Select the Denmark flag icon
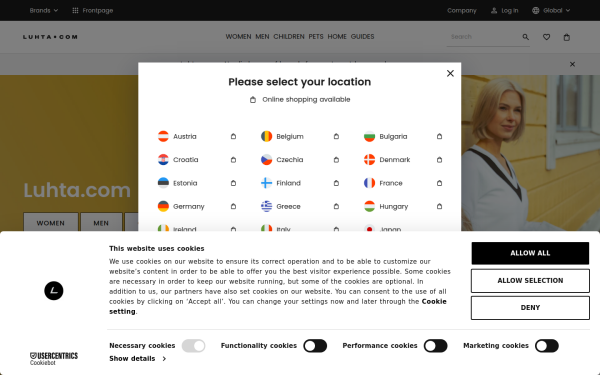The height and width of the screenshot is (375, 600). [x=369, y=160]
